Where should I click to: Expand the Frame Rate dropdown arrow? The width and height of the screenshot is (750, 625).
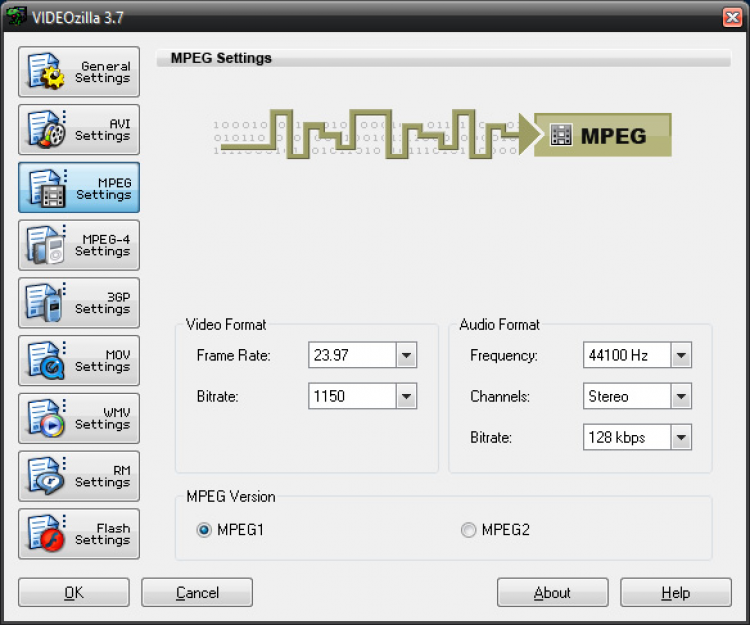[x=407, y=355]
